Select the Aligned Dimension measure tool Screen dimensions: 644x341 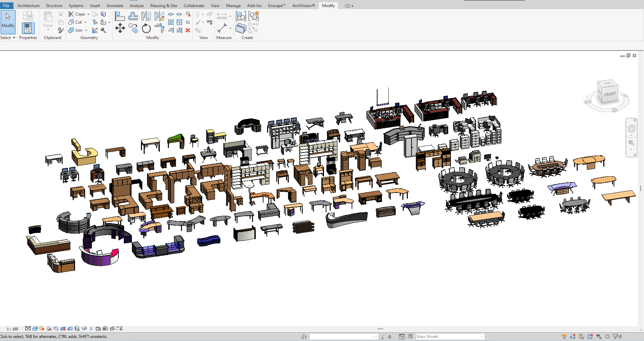(222, 28)
